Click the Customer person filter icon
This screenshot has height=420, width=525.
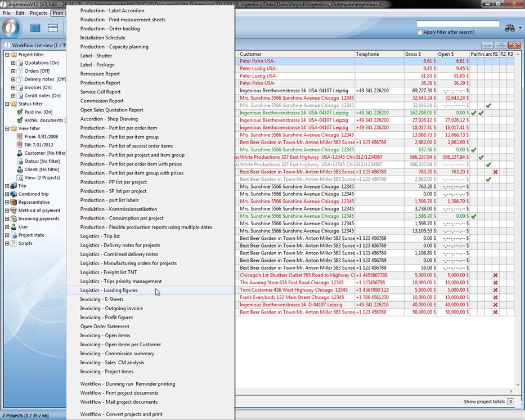(x=20, y=153)
